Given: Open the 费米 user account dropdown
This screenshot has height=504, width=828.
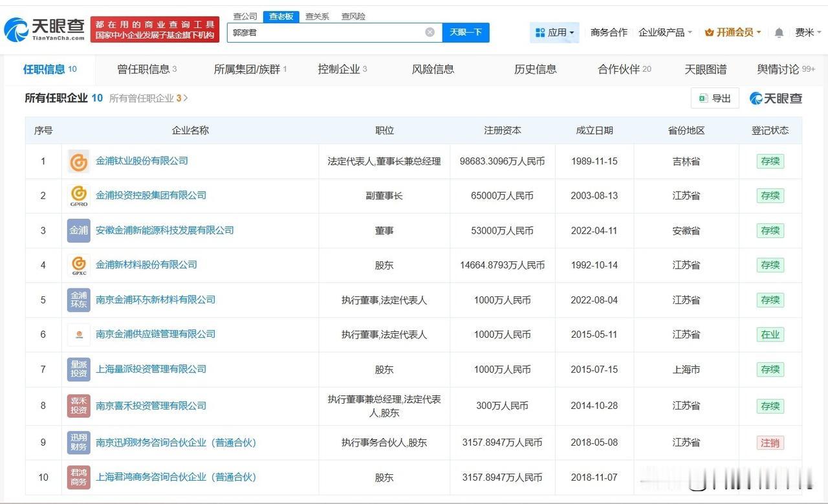Looking at the screenshot, I should pos(808,32).
